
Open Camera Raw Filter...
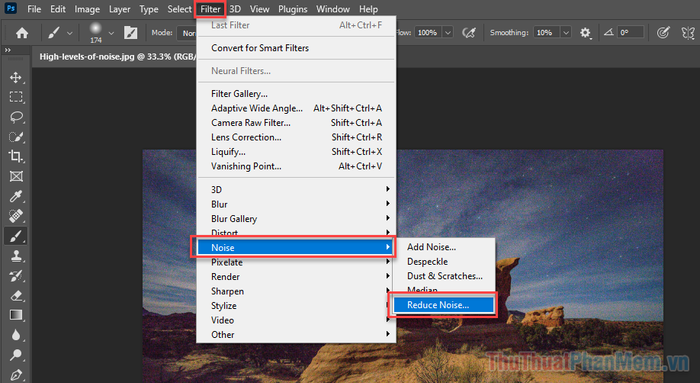[x=297, y=122]
